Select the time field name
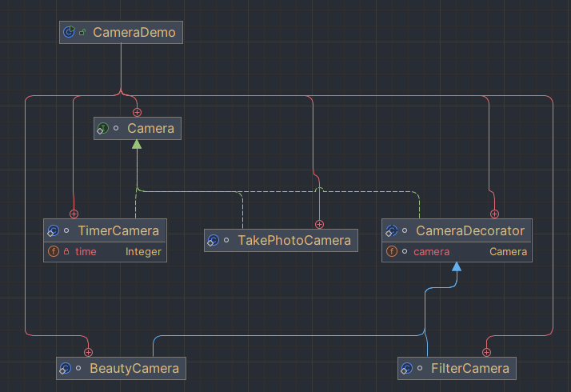This screenshot has height=392, width=571. 86,252
